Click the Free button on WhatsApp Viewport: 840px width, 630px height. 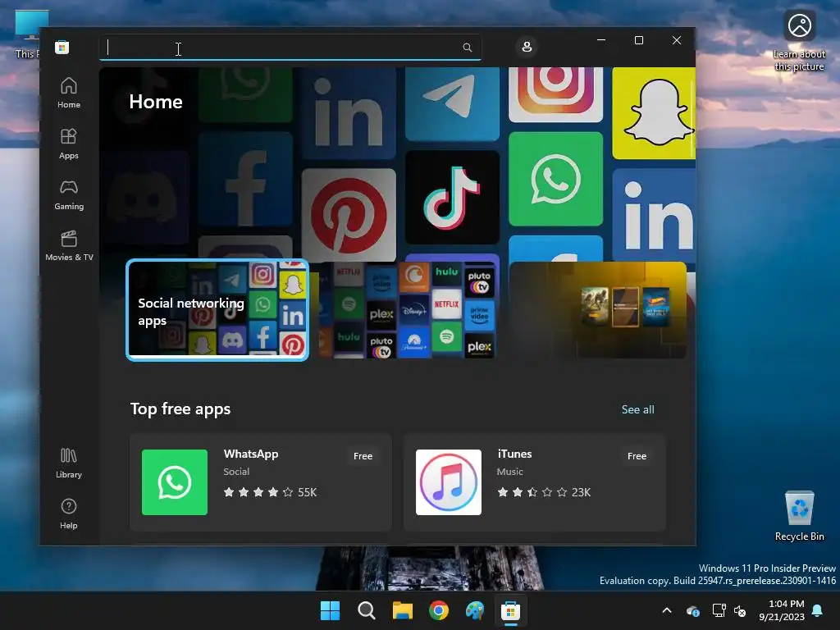(363, 456)
